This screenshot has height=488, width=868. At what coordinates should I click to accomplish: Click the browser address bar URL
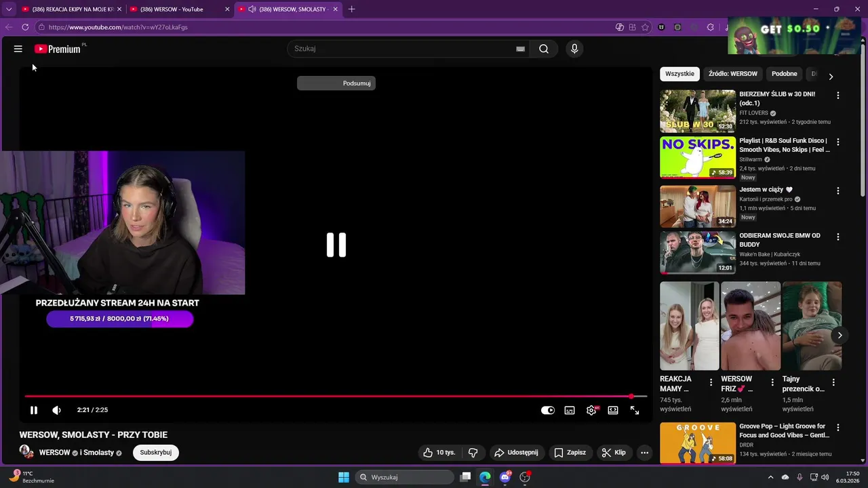click(x=118, y=27)
